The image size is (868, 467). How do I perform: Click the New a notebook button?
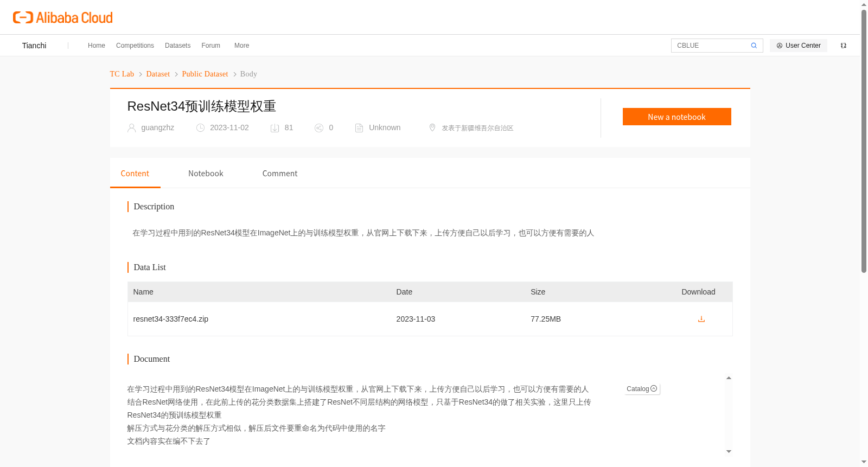click(676, 117)
